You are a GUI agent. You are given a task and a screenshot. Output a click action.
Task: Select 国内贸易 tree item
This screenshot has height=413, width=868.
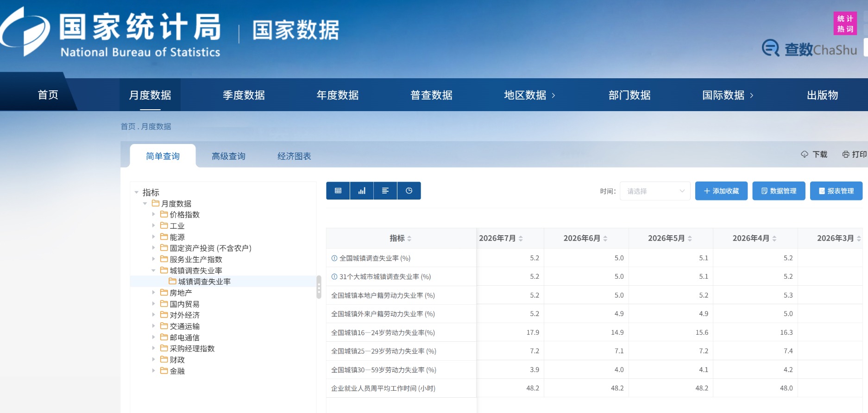click(184, 304)
